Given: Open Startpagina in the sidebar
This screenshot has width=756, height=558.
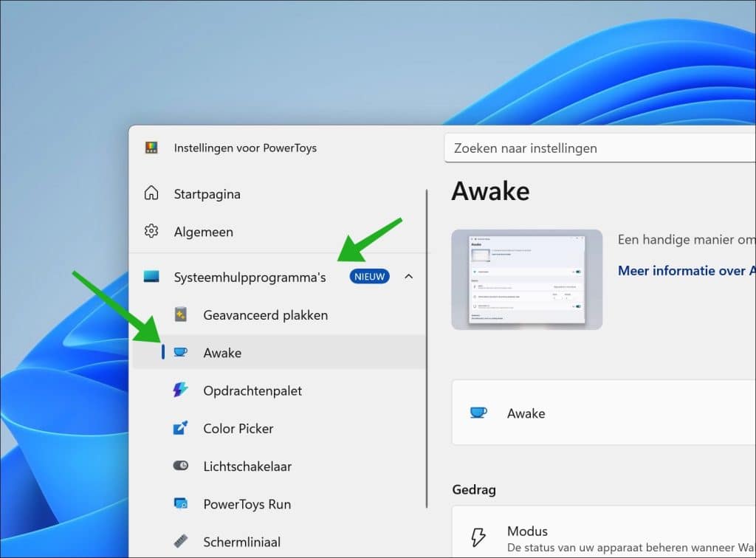Looking at the screenshot, I should click(x=280, y=193).
